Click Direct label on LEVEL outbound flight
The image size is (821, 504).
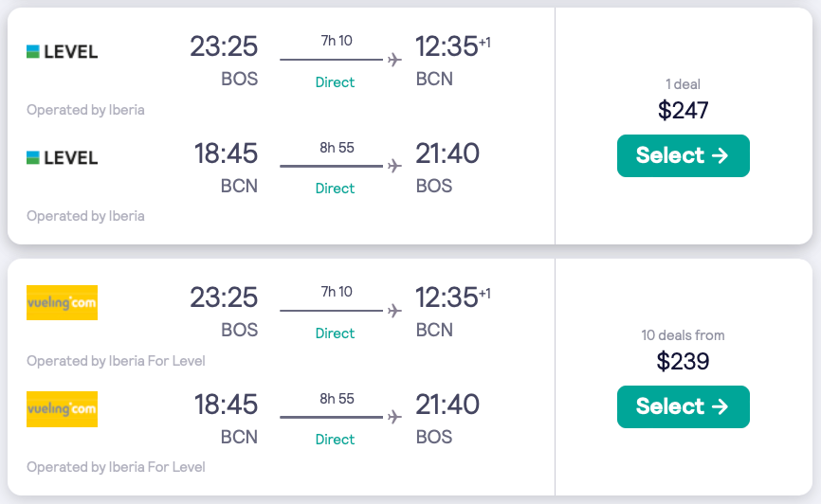[x=335, y=82]
